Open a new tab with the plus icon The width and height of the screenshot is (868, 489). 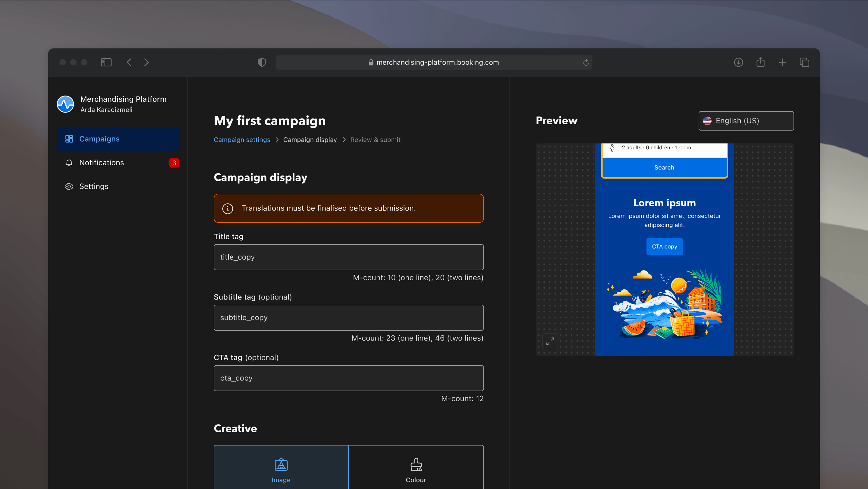click(x=782, y=62)
